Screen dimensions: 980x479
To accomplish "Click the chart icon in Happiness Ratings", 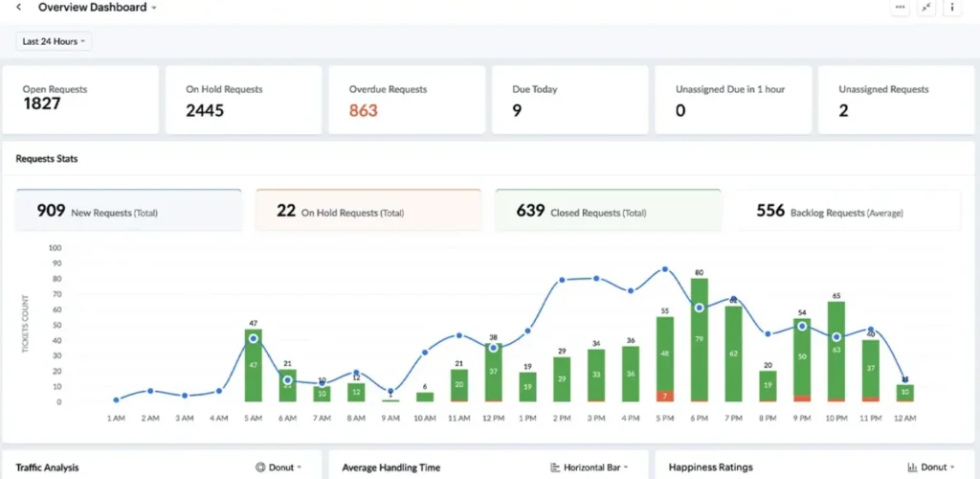I will [911, 468].
